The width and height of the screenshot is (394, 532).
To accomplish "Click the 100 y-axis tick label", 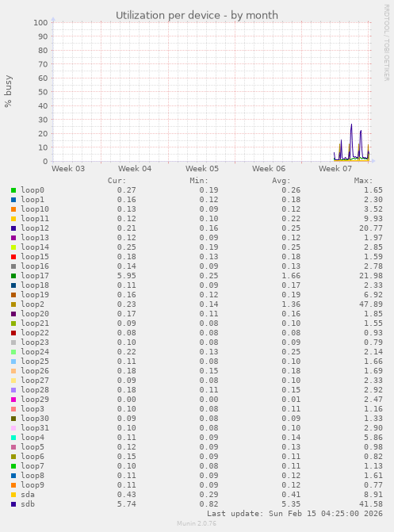I will point(40,23).
